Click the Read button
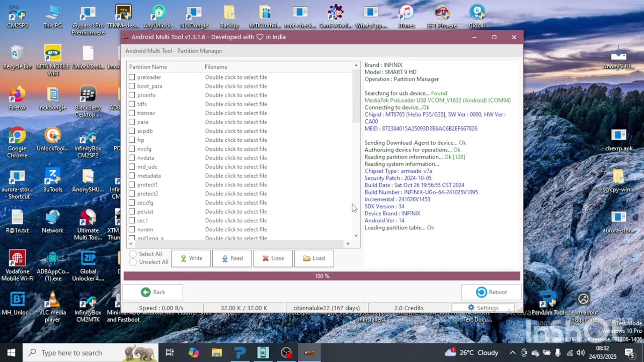Image resolution: width=644 pixels, height=362 pixels. point(232,258)
